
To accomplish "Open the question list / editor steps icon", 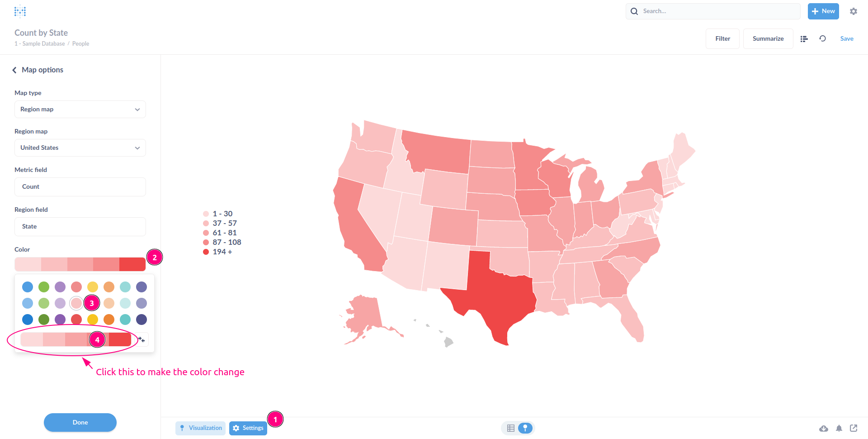I will (x=804, y=38).
